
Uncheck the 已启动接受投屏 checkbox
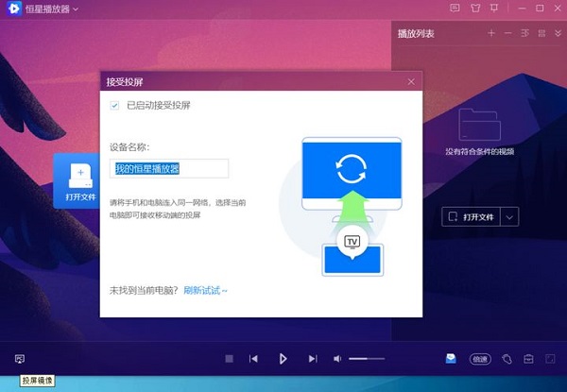(115, 105)
